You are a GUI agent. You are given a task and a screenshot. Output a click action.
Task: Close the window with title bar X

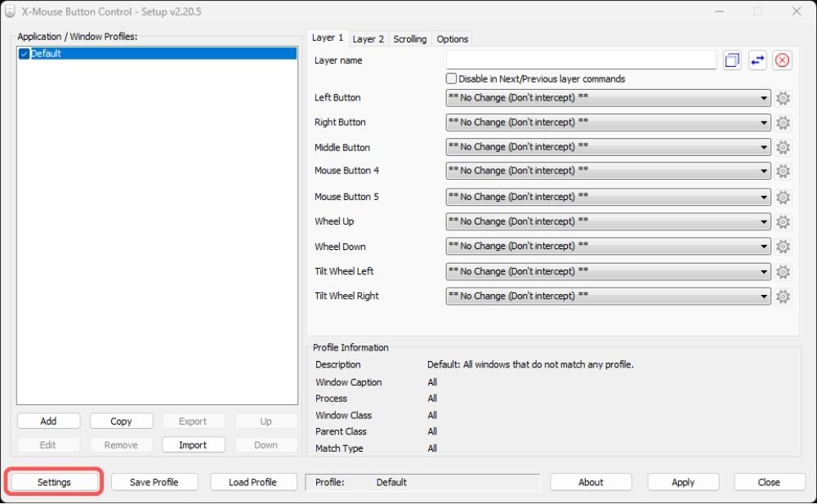point(797,11)
